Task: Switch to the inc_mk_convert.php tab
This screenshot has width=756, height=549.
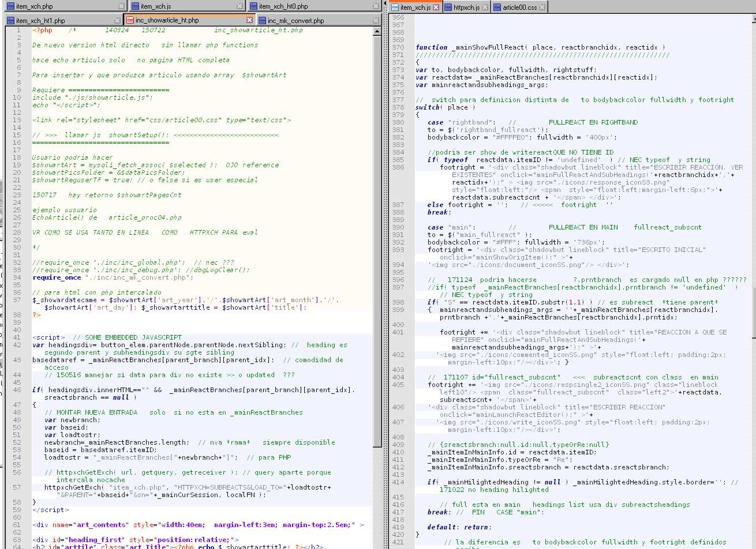Action: (x=318, y=21)
